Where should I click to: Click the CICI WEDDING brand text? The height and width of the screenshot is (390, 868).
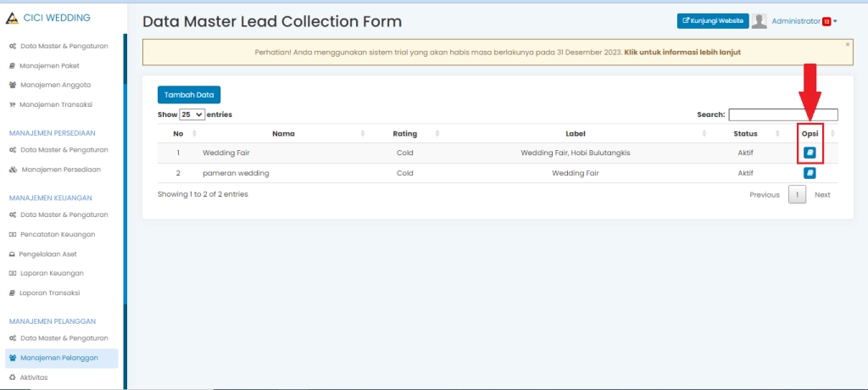tap(57, 18)
